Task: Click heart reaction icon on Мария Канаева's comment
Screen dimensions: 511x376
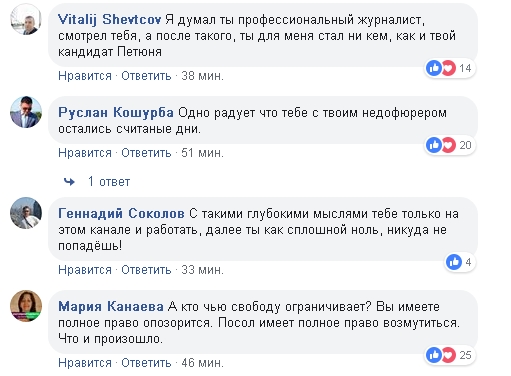Action: pos(449,355)
